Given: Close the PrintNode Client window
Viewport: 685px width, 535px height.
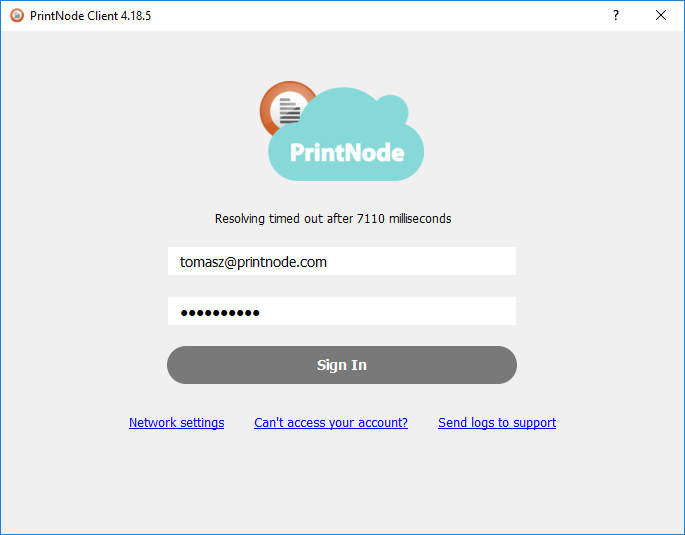Looking at the screenshot, I should [661, 15].
